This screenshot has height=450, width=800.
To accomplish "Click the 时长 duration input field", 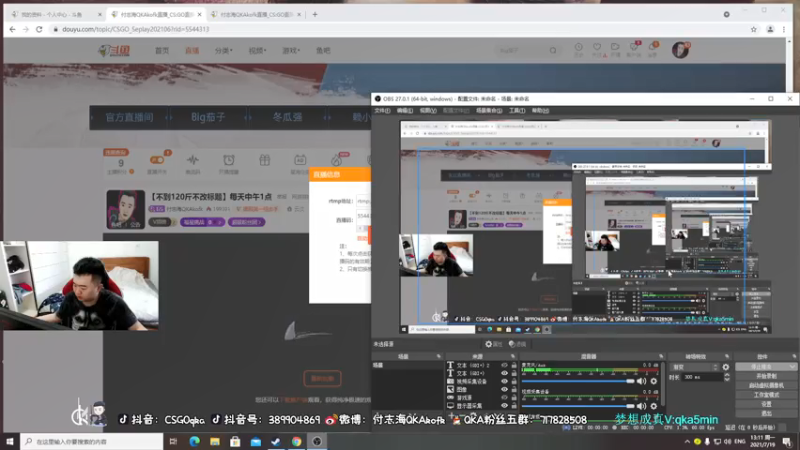I will point(702,377).
